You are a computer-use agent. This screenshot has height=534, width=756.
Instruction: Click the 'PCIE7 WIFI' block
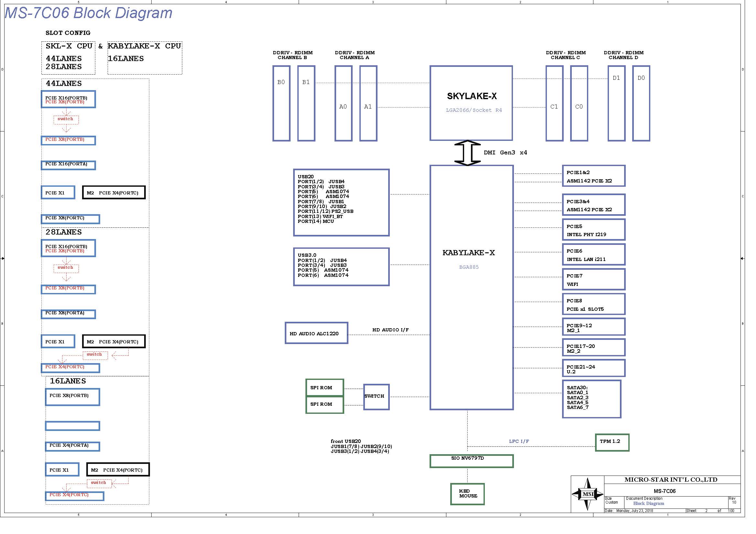[594, 279]
